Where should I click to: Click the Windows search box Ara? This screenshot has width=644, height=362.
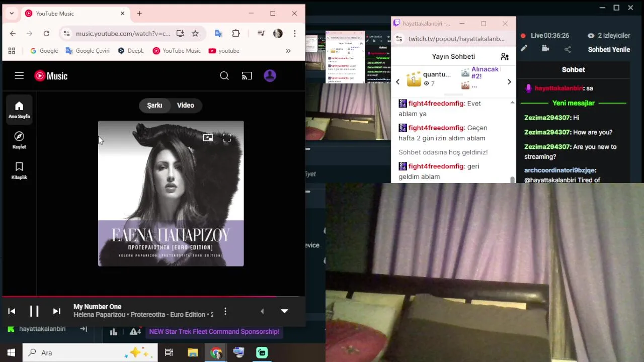pyautogui.click(x=91, y=352)
